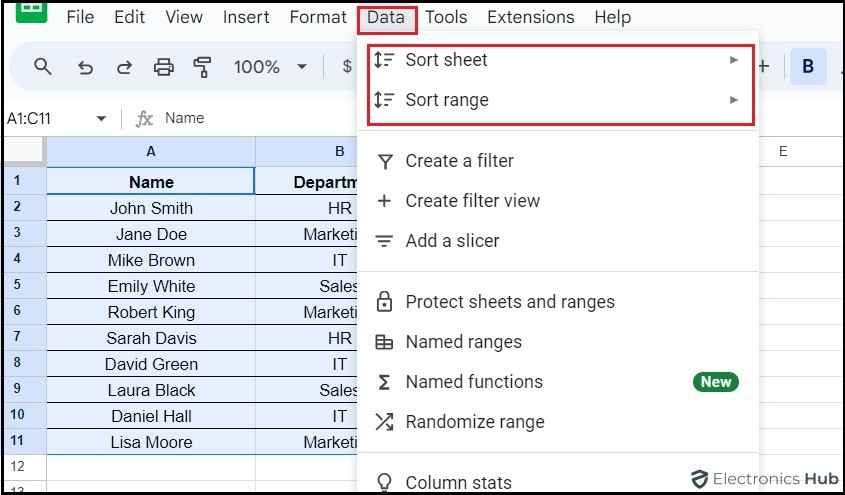Select cell Sarah Davis
The height and width of the screenshot is (495, 845).
[x=151, y=338]
